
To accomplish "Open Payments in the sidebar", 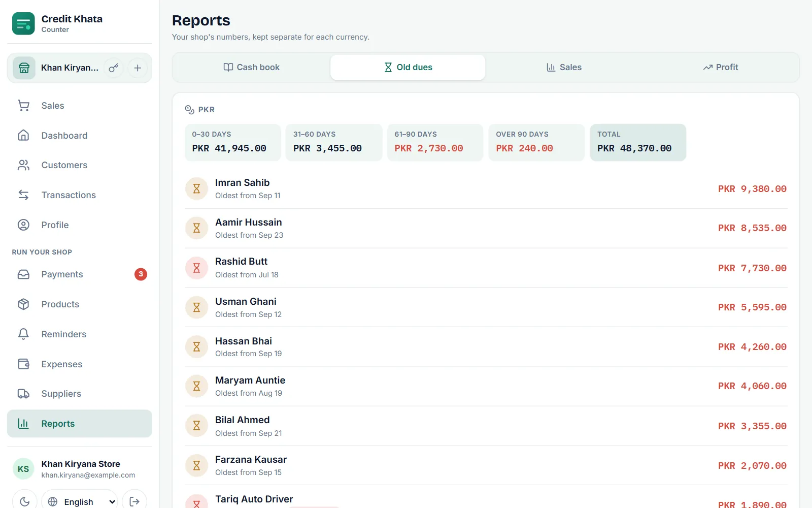I will click(80, 274).
